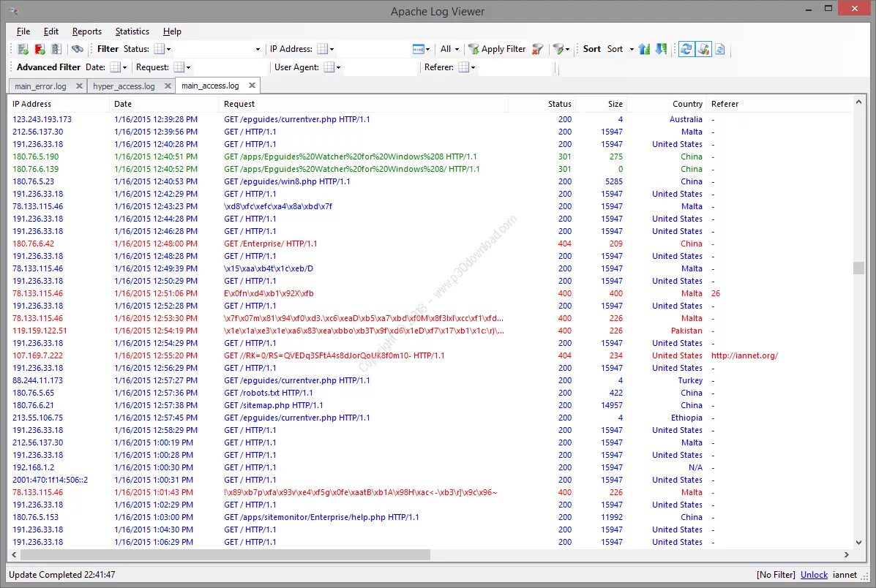Close the hyper_access.log tab
Viewport: 876px width, 588px height.
168,86
